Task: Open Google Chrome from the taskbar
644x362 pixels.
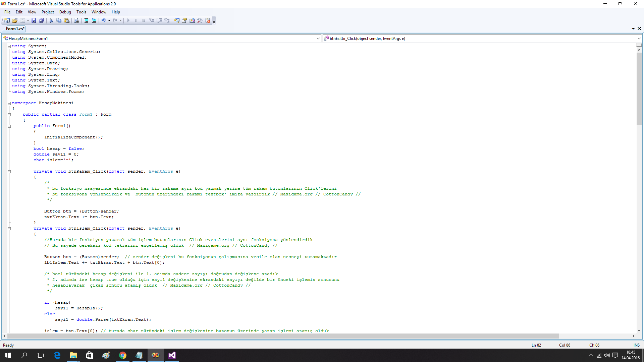Action: click(123, 355)
